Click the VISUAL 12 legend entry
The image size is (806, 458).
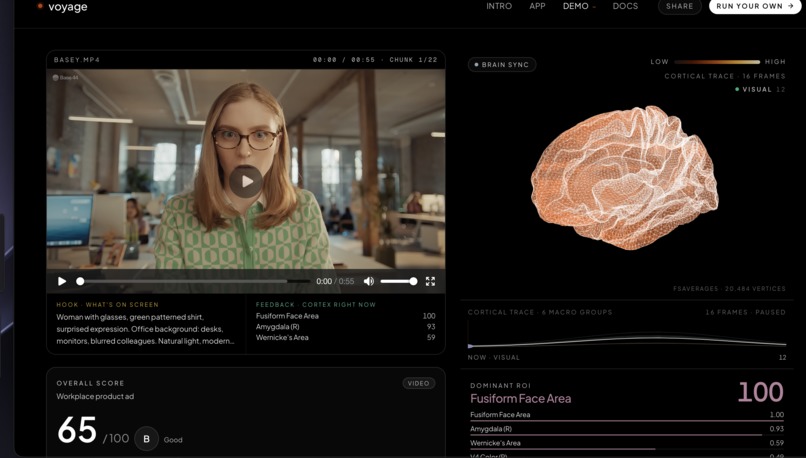[x=761, y=89]
